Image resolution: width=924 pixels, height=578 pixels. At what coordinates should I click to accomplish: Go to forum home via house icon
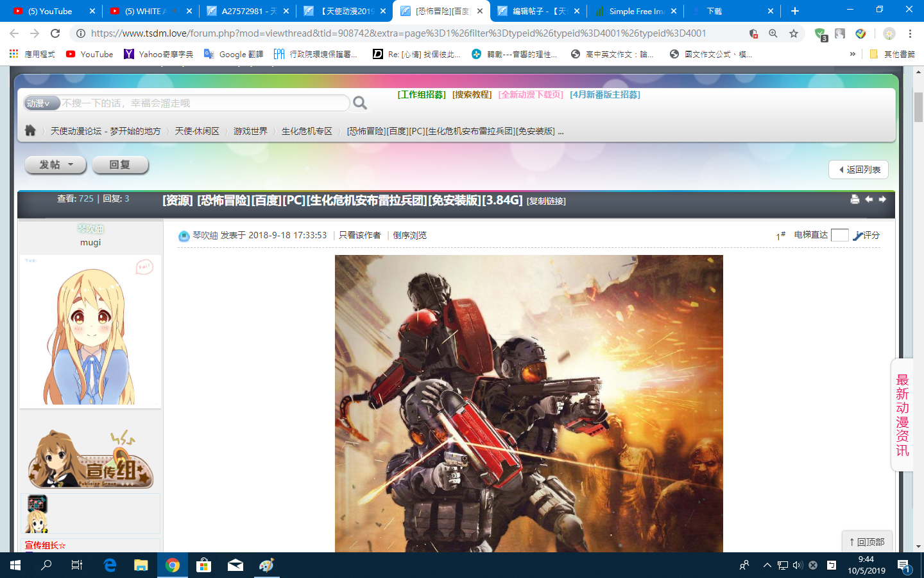(x=30, y=130)
